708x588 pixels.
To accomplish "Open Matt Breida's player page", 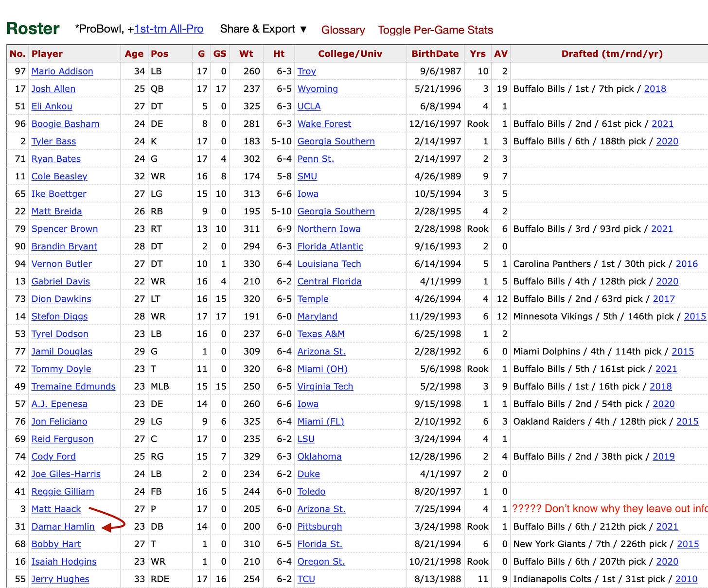I will tap(56, 211).
